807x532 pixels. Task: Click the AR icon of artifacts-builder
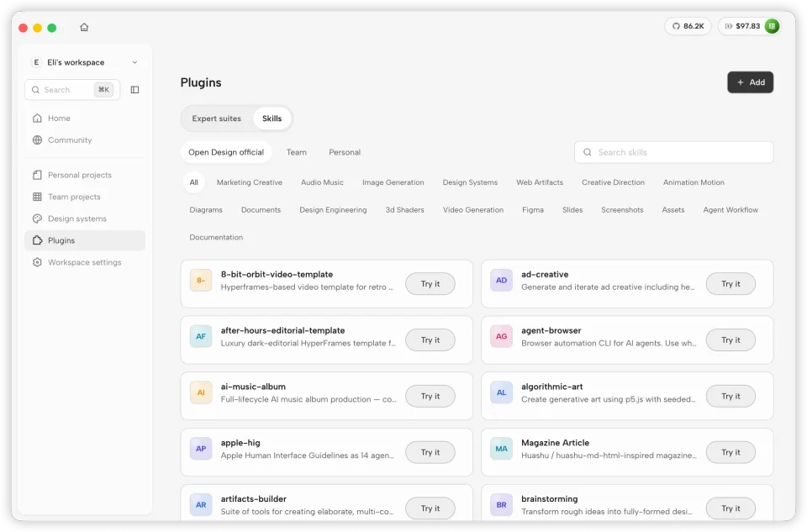(201, 505)
